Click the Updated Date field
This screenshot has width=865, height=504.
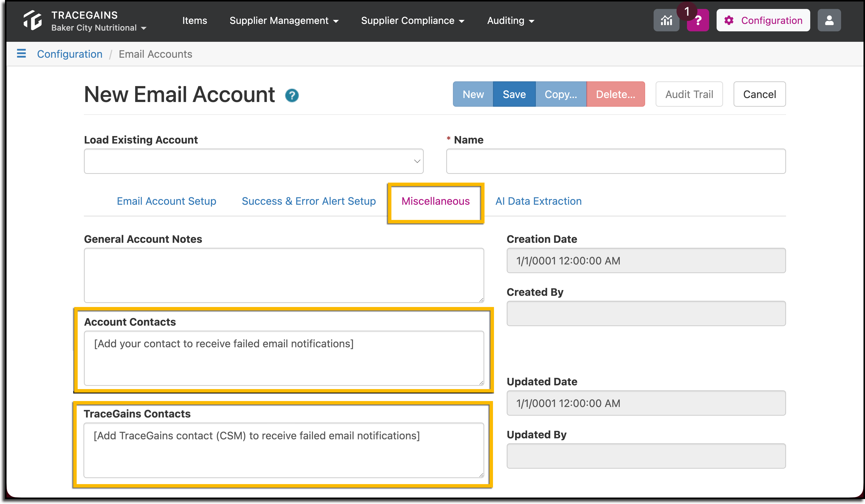[646, 403]
